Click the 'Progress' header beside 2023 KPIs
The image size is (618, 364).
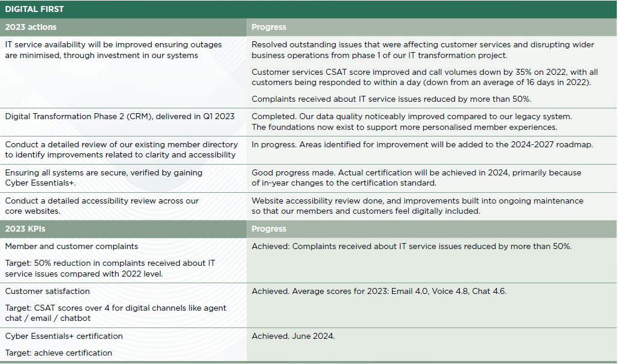[x=269, y=229]
